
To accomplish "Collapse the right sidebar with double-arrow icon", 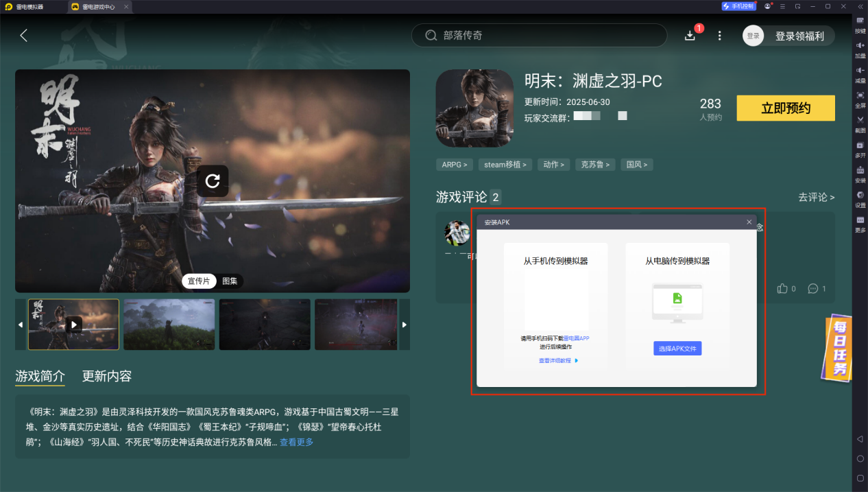I will tap(860, 6).
